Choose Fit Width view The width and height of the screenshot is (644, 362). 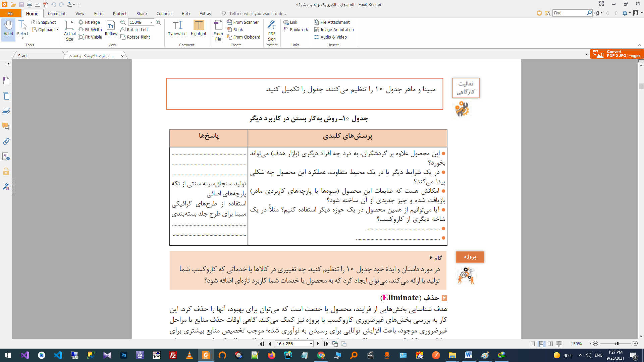[90, 29]
